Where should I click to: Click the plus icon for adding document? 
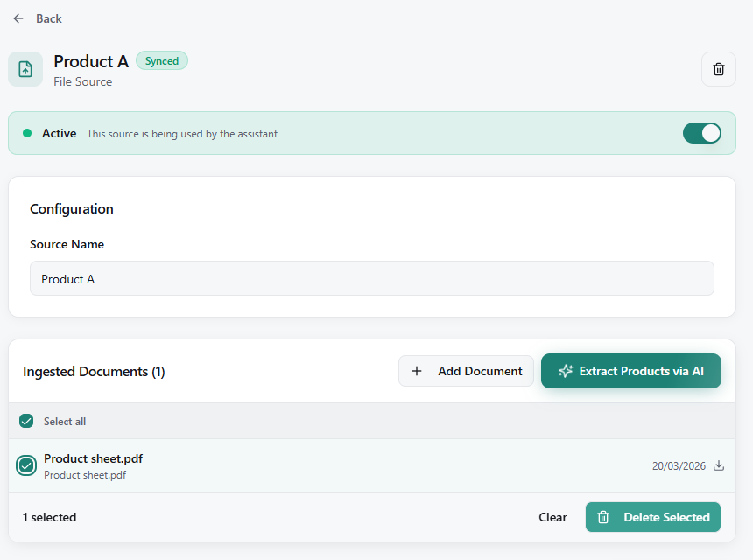click(x=417, y=371)
